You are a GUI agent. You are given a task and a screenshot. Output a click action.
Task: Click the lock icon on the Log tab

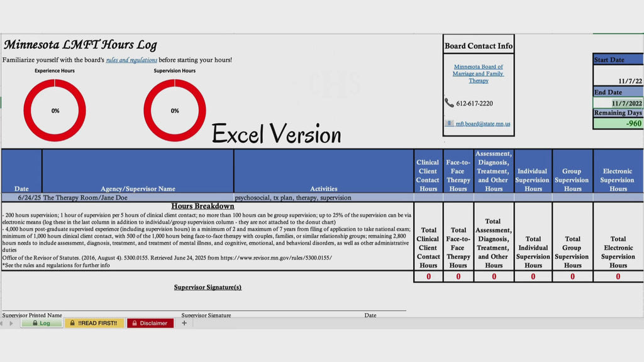(x=35, y=323)
